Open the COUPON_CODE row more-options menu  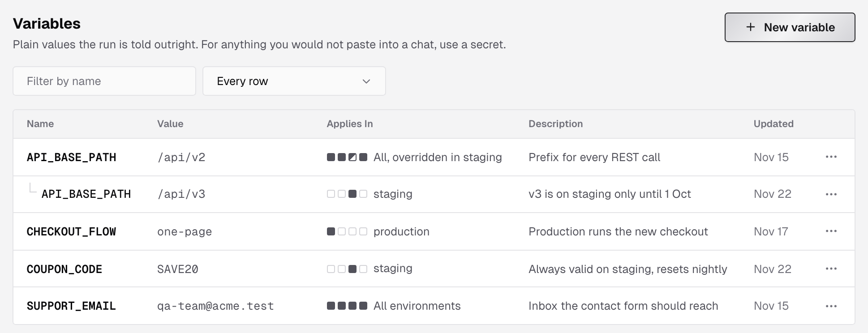(831, 269)
